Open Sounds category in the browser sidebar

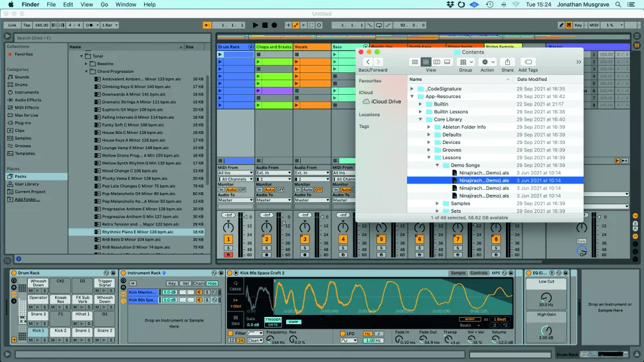tap(21, 77)
